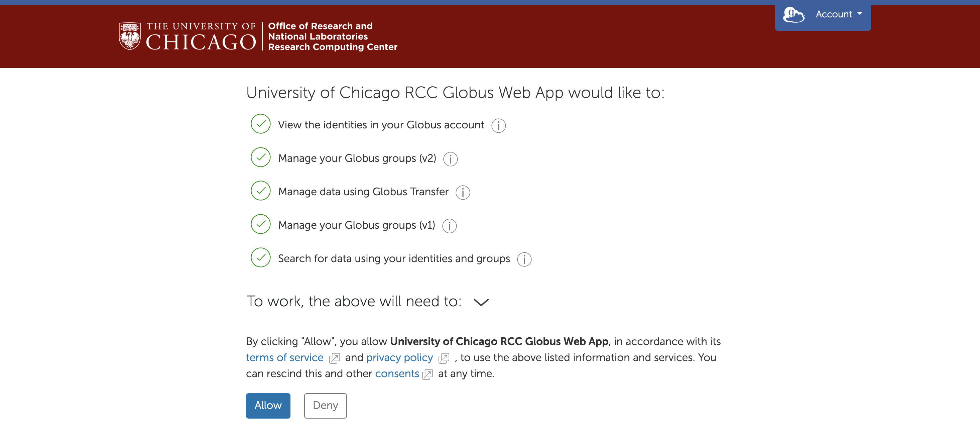The image size is (980, 446).
Task: Click external-link icon after terms of service
Action: 334,358
